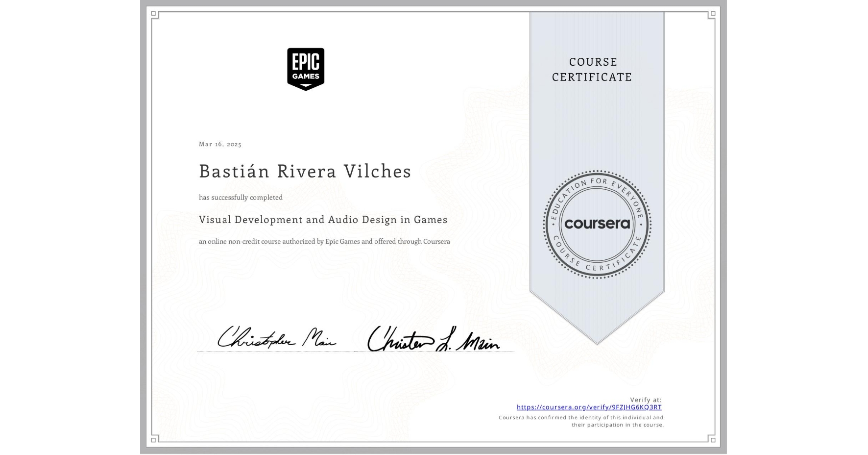Toggle selection of the date Mar 16, 2025
This screenshot has height=455, width=868.
(220, 144)
